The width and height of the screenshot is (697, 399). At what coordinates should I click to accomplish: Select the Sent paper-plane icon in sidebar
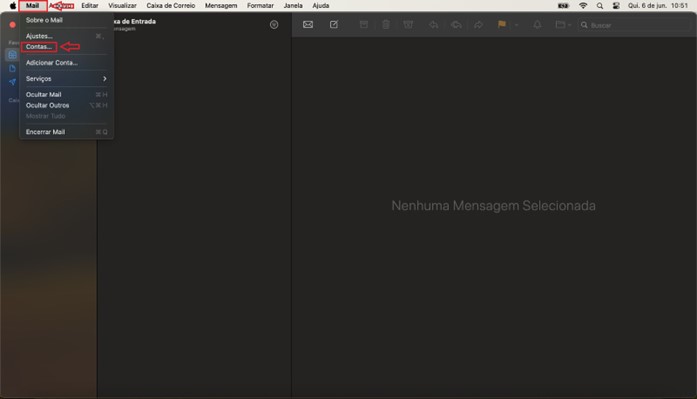12,82
